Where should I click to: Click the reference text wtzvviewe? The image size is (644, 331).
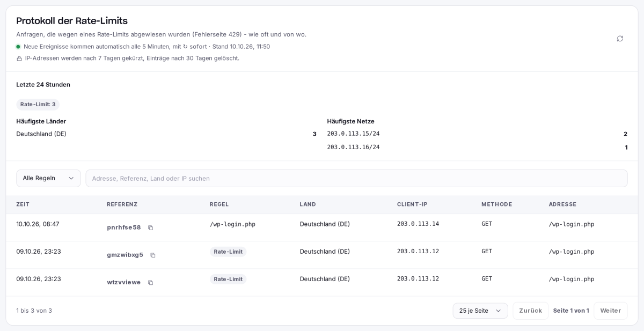pyautogui.click(x=123, y=282)
